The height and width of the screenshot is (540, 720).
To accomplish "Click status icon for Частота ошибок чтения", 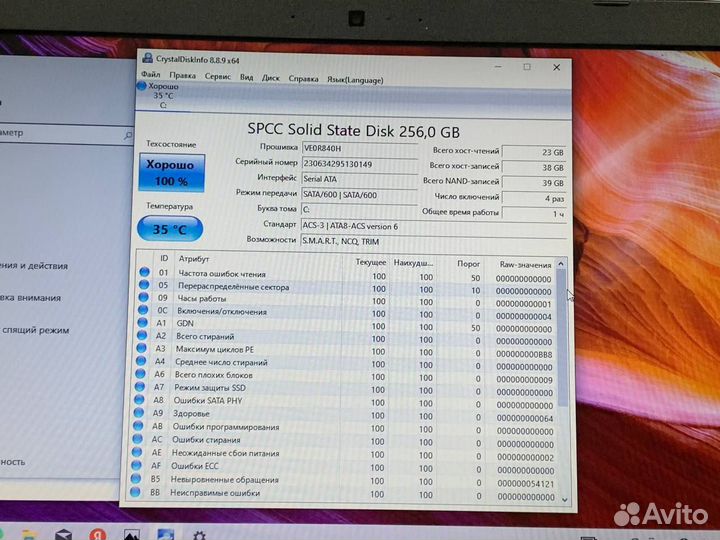I will click(145, 272).
